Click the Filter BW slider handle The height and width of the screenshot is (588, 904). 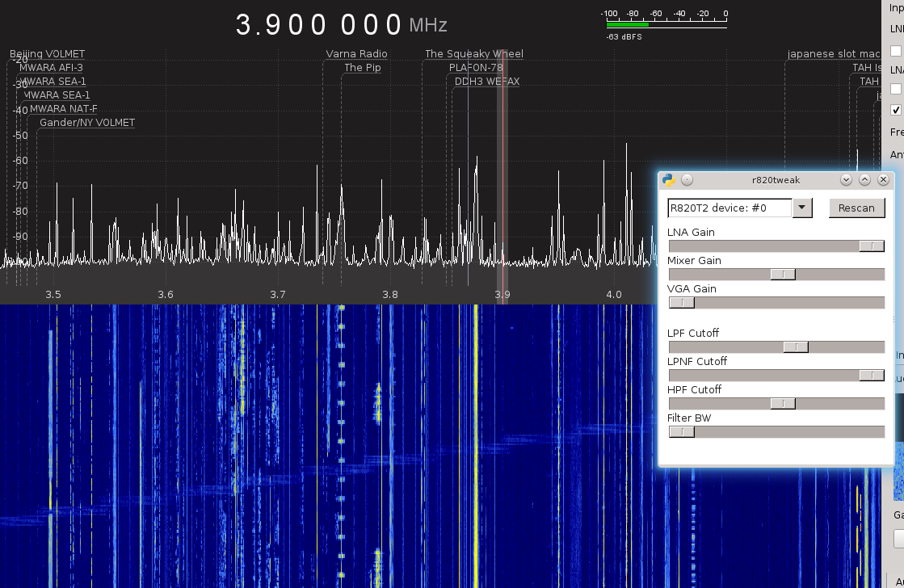pos(681,432)
